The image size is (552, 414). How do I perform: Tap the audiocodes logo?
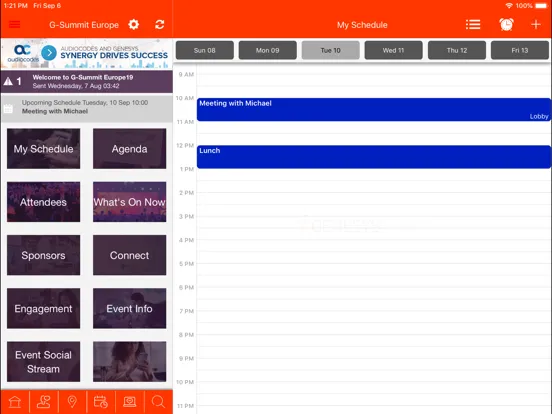point(23,54)
